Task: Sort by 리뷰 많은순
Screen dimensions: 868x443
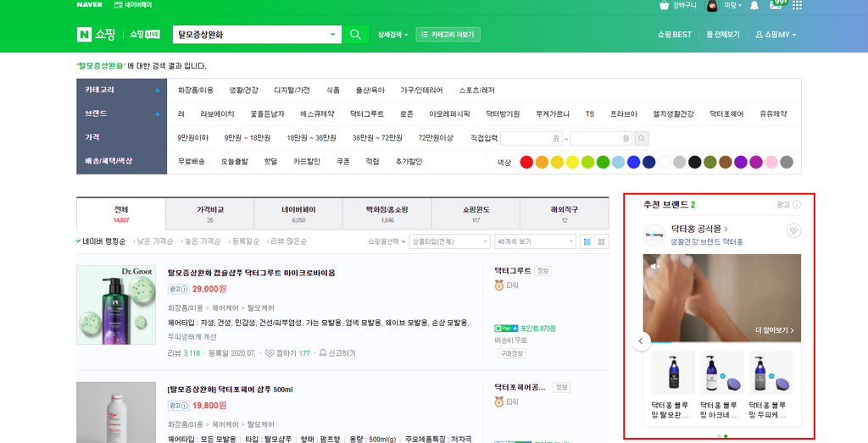Action: pyautogui.click(x=288, y=241)
